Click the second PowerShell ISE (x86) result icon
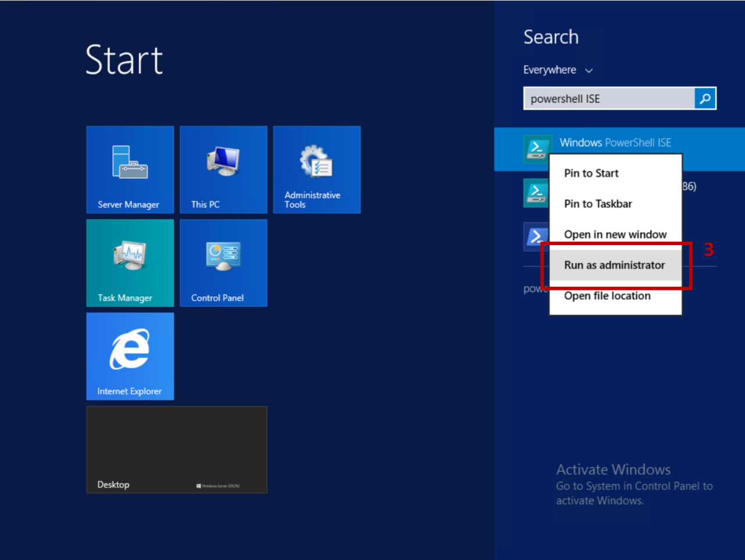745x560 pixels. click(536, 193)
